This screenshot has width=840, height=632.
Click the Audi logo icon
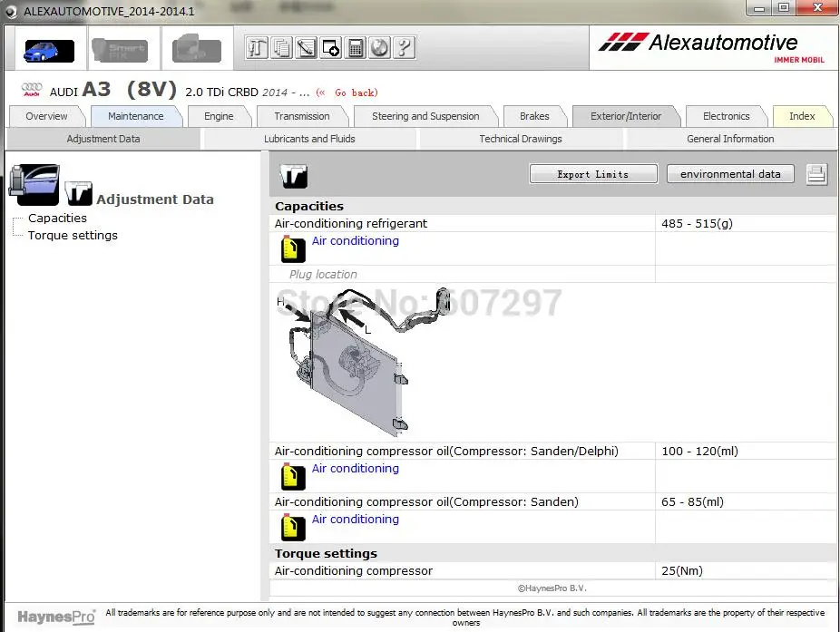(x=32, y=90)
